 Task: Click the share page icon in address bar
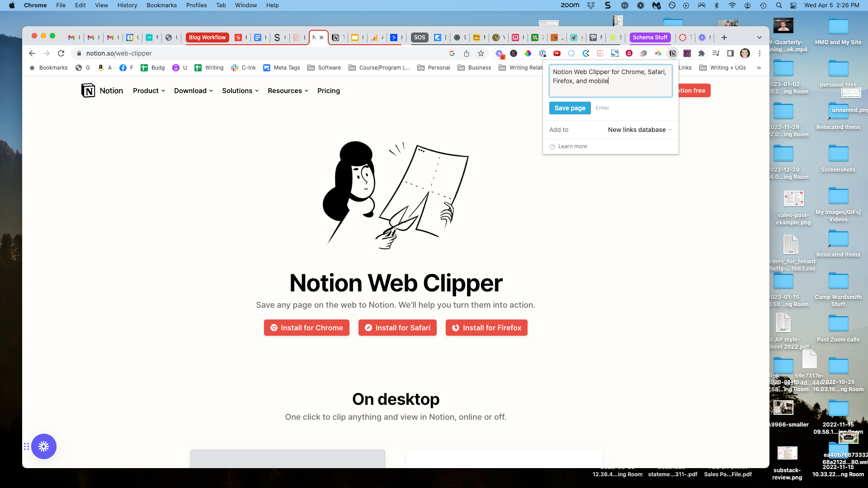[x=467, y=53]
